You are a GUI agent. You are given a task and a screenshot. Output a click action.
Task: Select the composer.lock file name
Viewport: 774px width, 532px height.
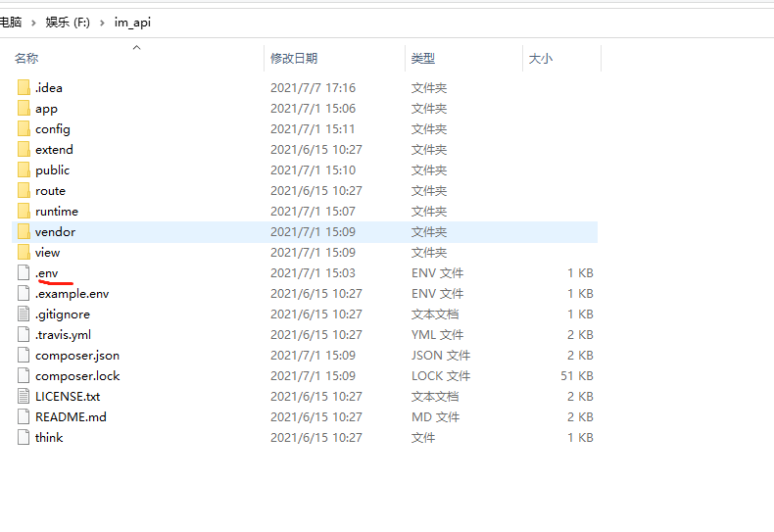point(77,376)
